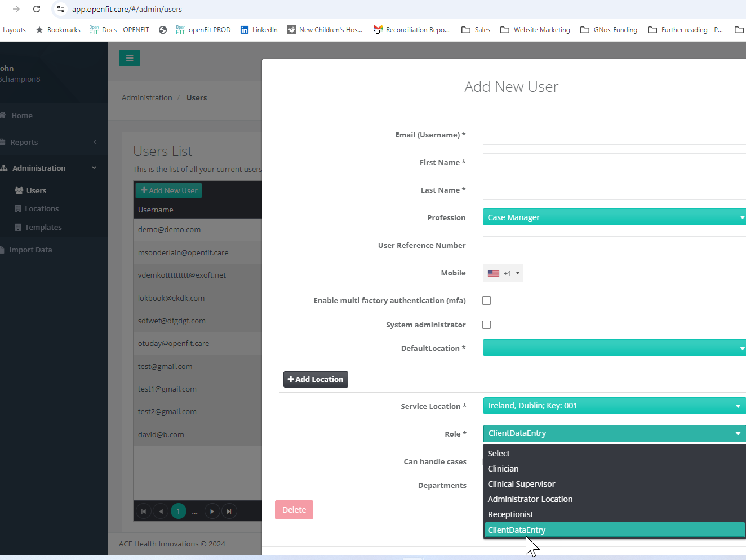The height and width of the screenshot is (560, 746).
Task: Open the mobile country code selector
Action: pos(502,273)
